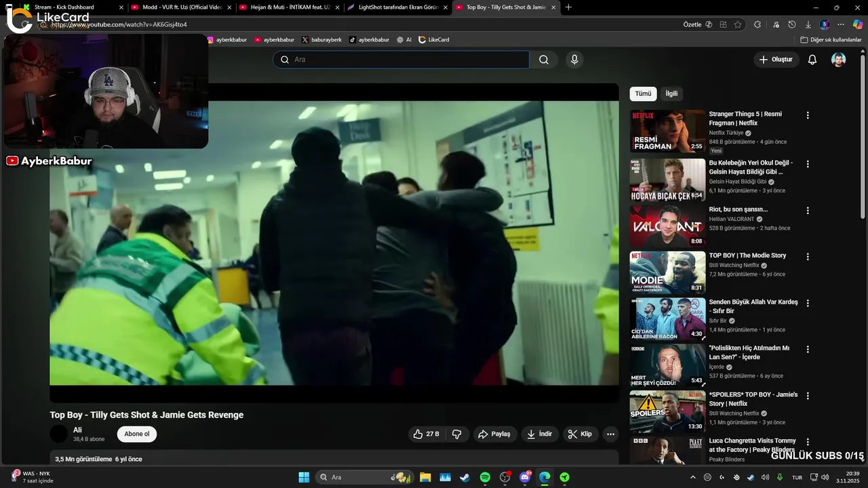
Task: Select the İlgili filter chip
Action: (671, 94)
